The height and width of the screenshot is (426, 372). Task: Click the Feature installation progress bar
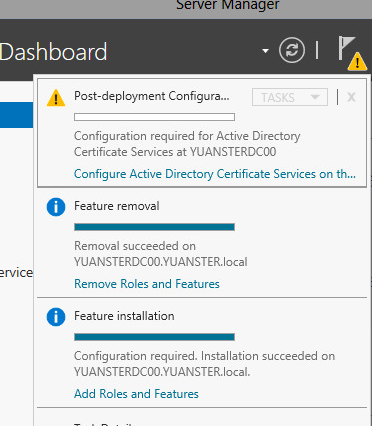coord(154,337)
